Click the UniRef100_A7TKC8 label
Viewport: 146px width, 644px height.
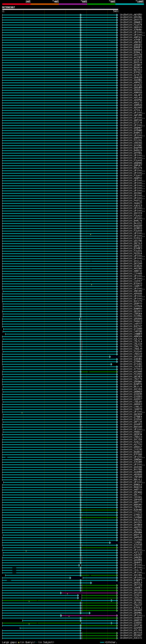pyautogui.click(x=131, y=369)
